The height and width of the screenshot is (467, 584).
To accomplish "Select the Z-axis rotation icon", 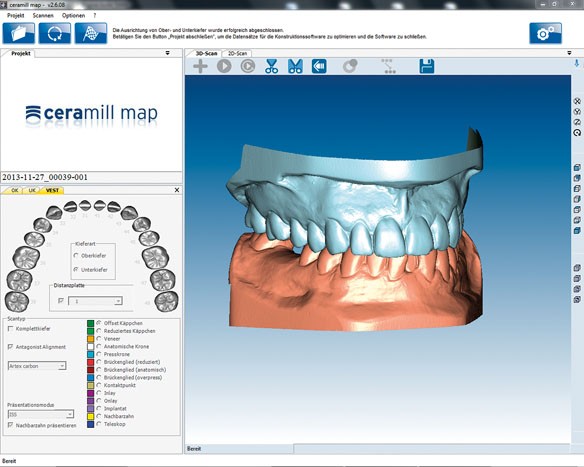I will click(577, 122).
